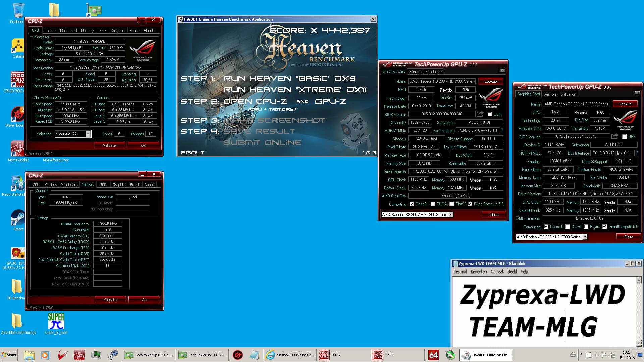The width and height of the screenshot is (644, 362).
Task: Run Heaven Xtreme DX11 benchmark
Action: tap(295, 90)
